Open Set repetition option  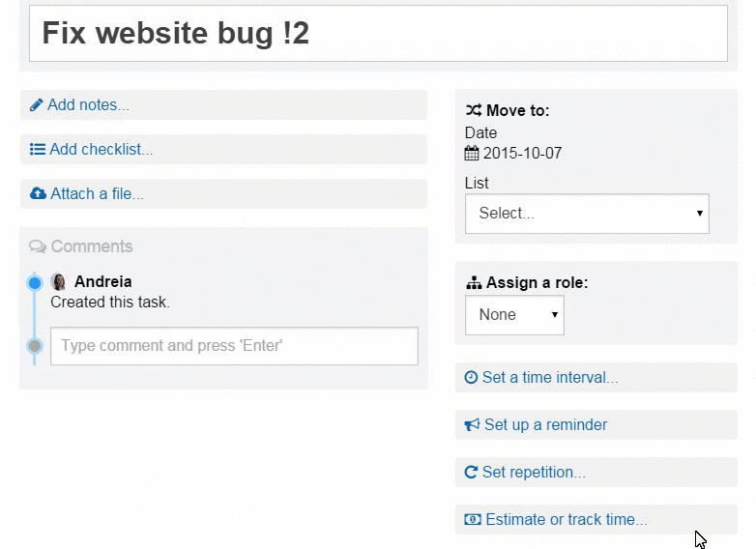pos(535,472)
